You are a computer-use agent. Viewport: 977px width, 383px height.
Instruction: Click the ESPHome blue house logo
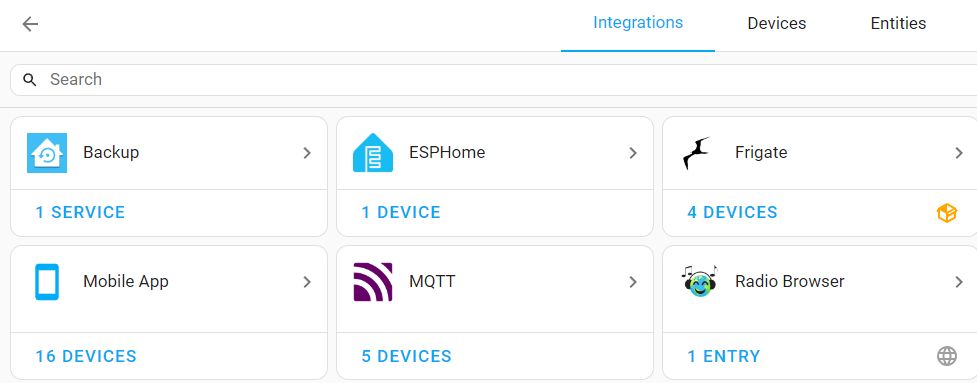coord(373,153)
